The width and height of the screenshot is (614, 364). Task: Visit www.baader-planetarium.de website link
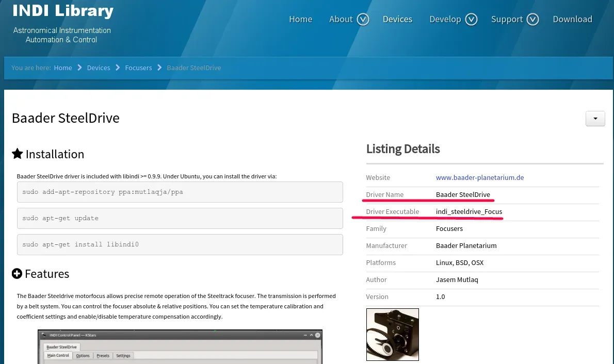point(480,177)
